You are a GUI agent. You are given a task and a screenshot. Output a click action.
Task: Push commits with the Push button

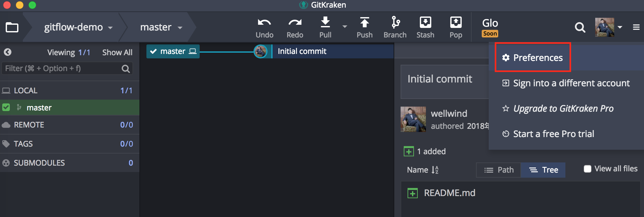coord(364,28)
